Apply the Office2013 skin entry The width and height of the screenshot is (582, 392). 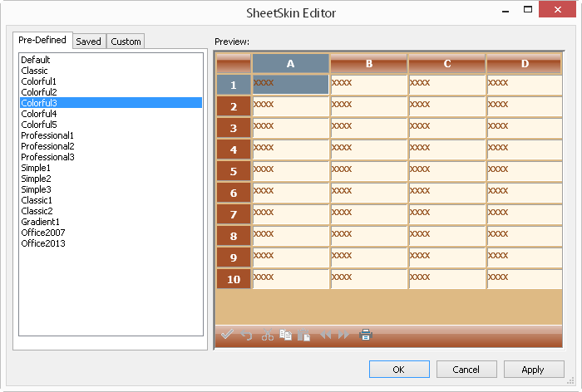point(111,243)
